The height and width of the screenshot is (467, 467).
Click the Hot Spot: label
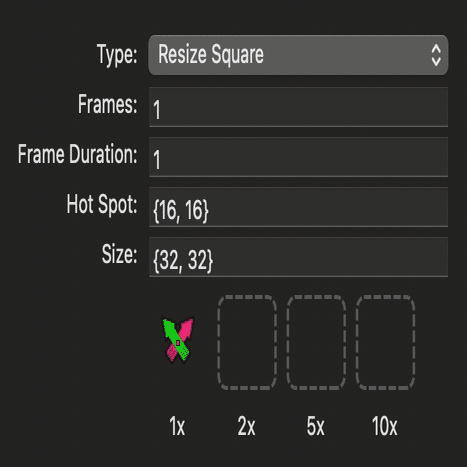(x=102, y=205)
